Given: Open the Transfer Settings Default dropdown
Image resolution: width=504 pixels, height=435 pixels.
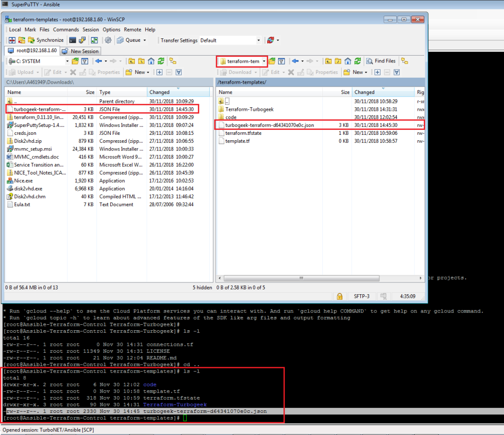Looking at the screenshot, I should click(x=258, y=40).
